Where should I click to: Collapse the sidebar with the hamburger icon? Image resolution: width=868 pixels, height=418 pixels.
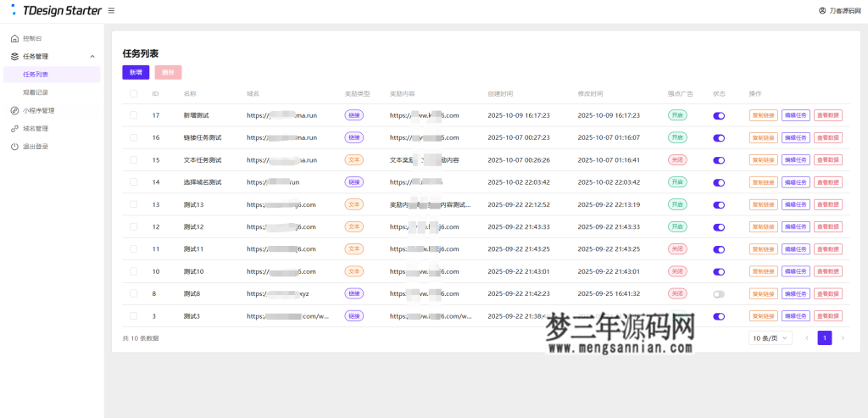click(x=111, y=10)
